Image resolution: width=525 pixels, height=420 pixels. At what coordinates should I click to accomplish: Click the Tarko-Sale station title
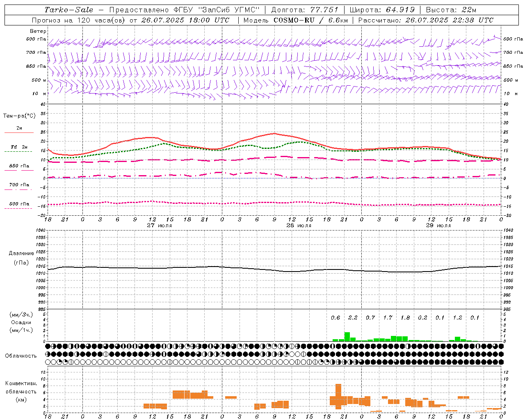(x=69, y=10)
